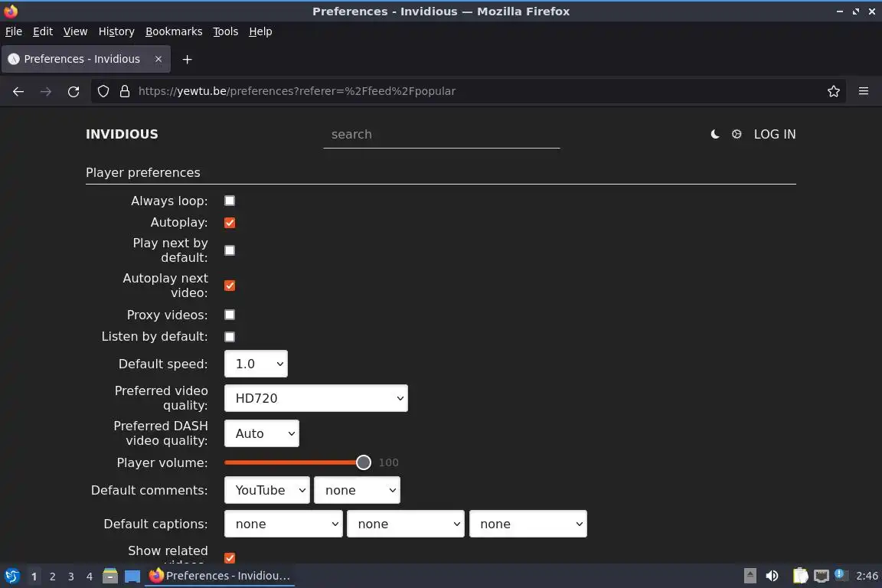Open second Default captions dropdown

(x=406, y=524)
